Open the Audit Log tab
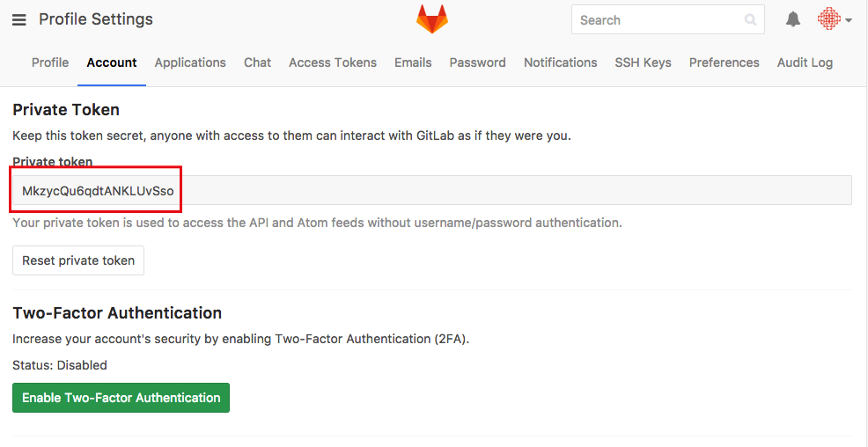 [x=805, y=62]
